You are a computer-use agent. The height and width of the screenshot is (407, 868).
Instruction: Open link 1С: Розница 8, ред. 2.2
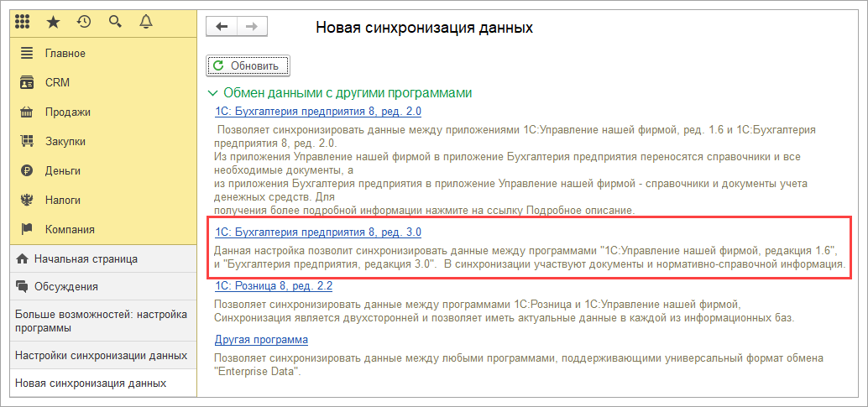(x=274, y=286)
